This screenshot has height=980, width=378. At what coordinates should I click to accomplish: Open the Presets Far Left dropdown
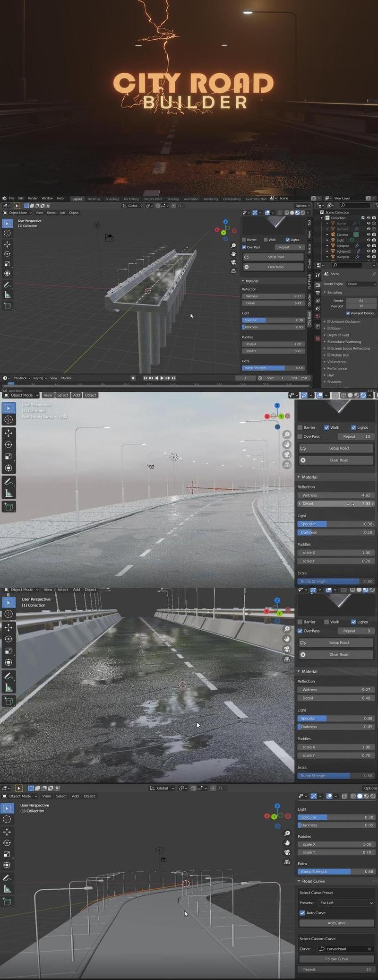[346, 902]
